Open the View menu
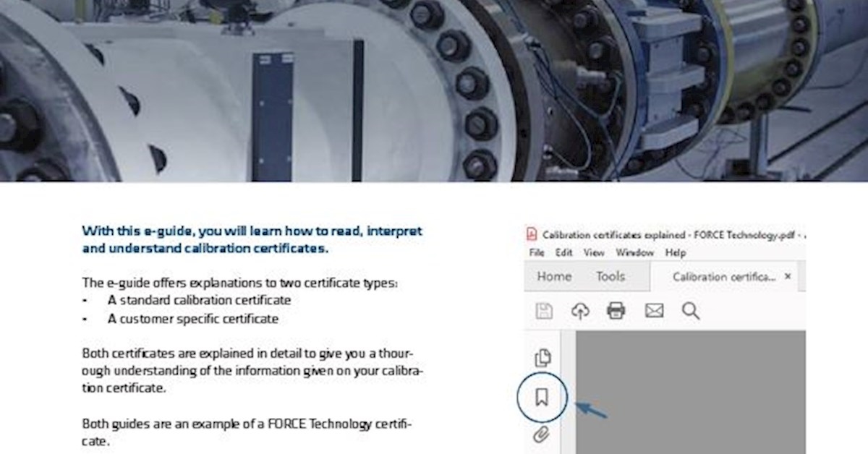This screenshot has height=454, width=868. pyautogui.click(x=593, y=253)
